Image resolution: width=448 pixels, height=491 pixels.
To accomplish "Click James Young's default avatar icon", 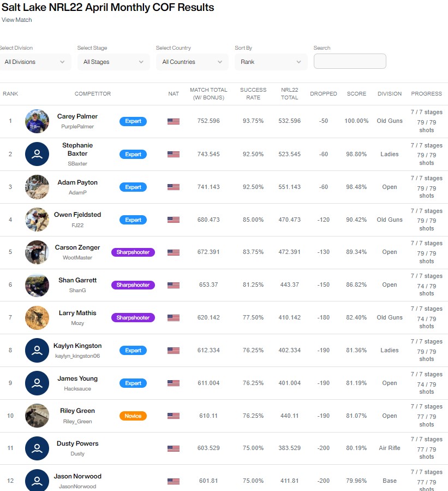I will (x=37, y=383).
